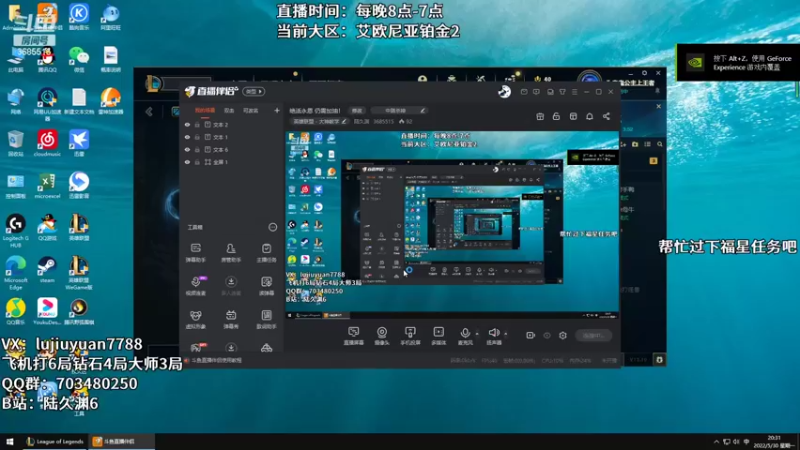Toggle the lock on layer 文本 6

pyautogui.click(x=197, y=149)
